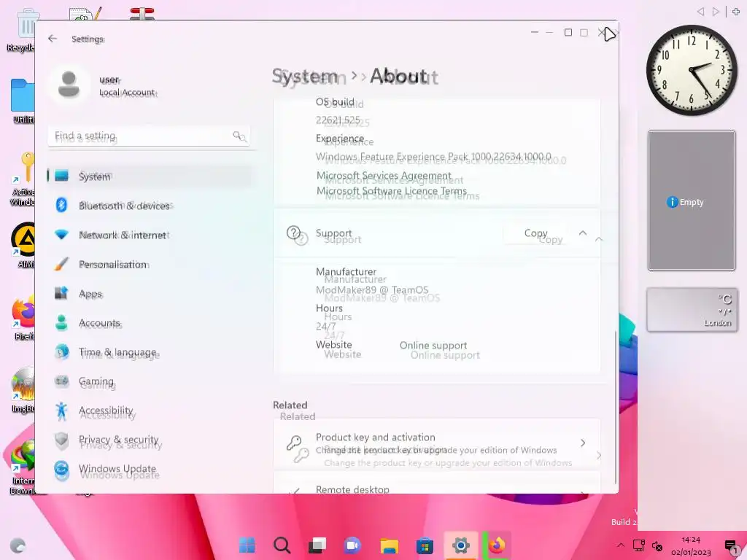
Task: Open Personalisation settings
Action: tap(149, 264)
